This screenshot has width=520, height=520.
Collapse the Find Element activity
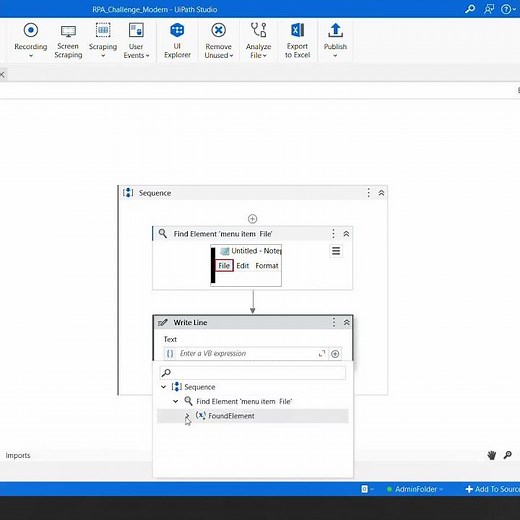coord(346,234)
